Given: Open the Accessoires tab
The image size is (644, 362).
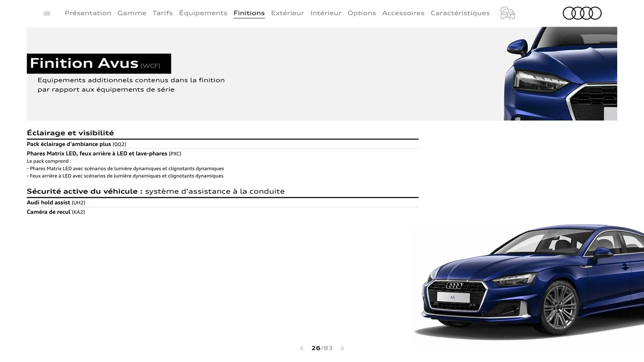Looking at the screenshot, I should tap(403, 13).
